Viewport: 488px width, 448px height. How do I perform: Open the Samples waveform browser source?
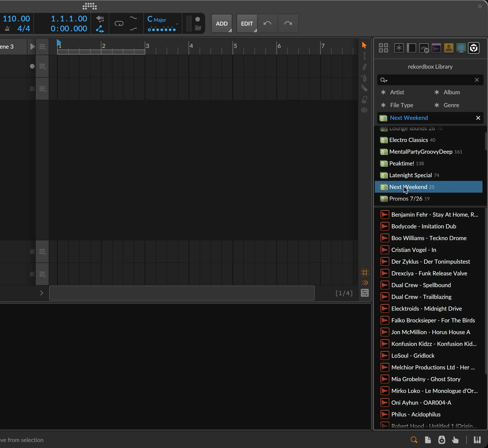(436, 48)
